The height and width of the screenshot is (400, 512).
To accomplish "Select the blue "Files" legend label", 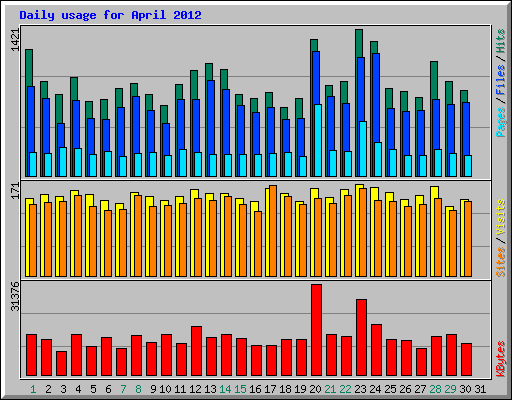I will pos(500,80).
